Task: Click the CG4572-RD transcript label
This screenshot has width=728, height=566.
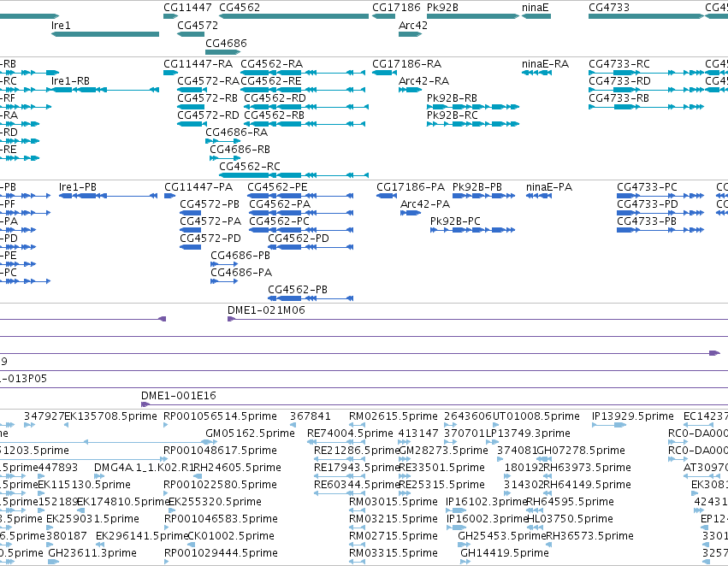Action: [209, 115]
